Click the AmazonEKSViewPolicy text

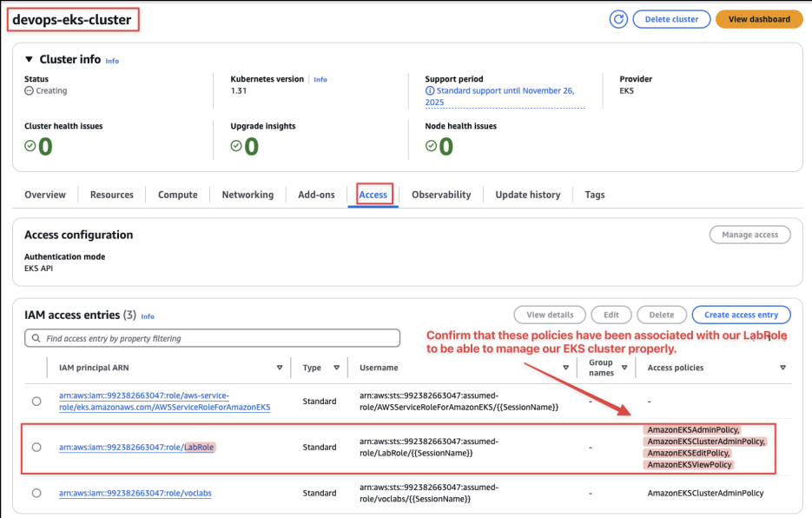click(x=690, y=465)
